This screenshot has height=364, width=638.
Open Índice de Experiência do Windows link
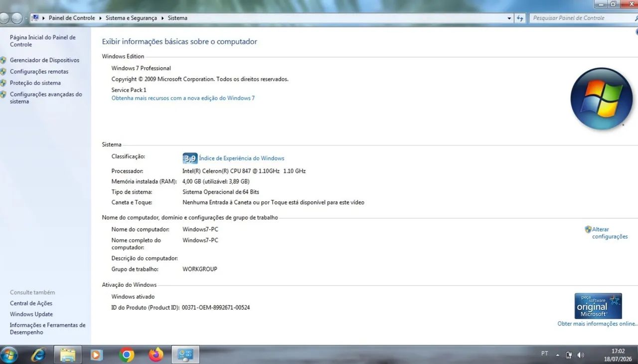click(x=242, y=158)
